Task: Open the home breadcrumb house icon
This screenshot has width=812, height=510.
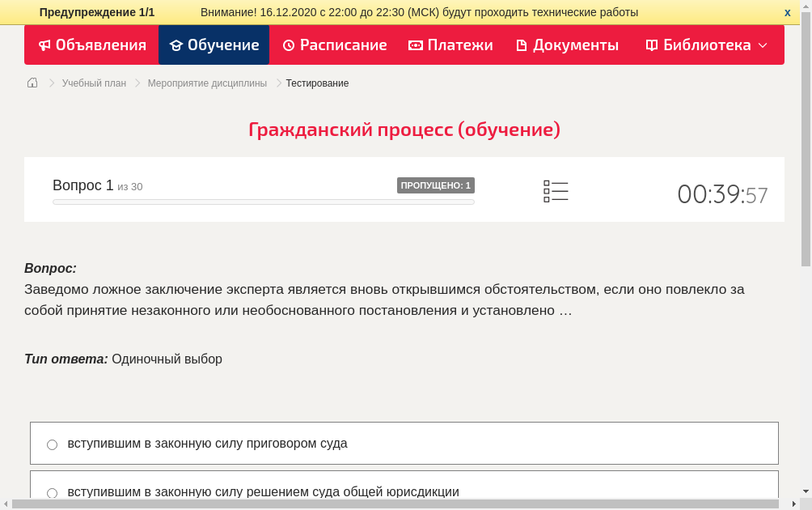Action: click(x=32, y=83)
